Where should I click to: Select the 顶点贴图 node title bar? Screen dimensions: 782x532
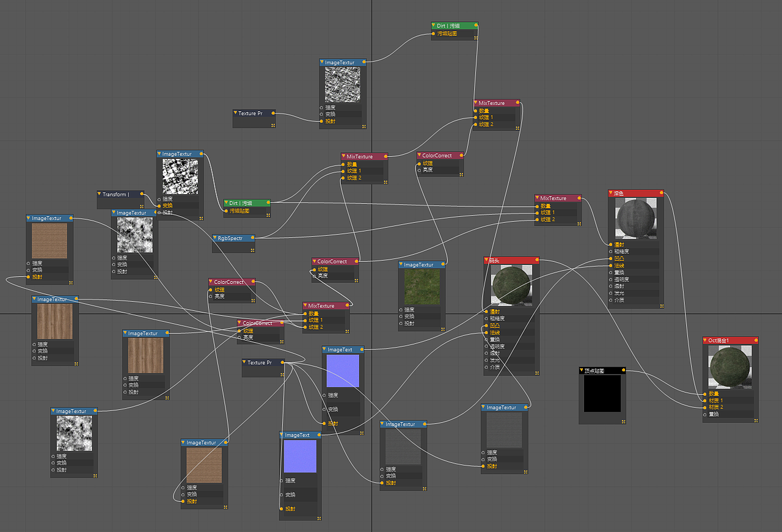tap(602, 370)
